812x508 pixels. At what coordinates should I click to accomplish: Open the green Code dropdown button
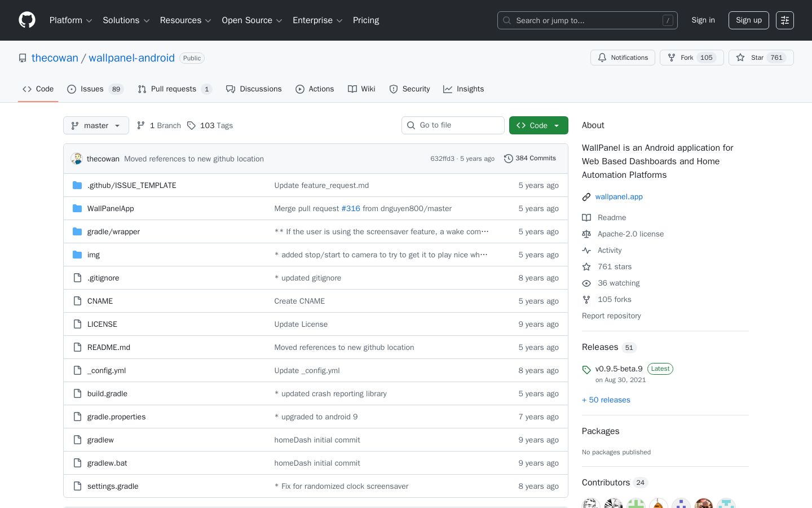tap(539, 125)
